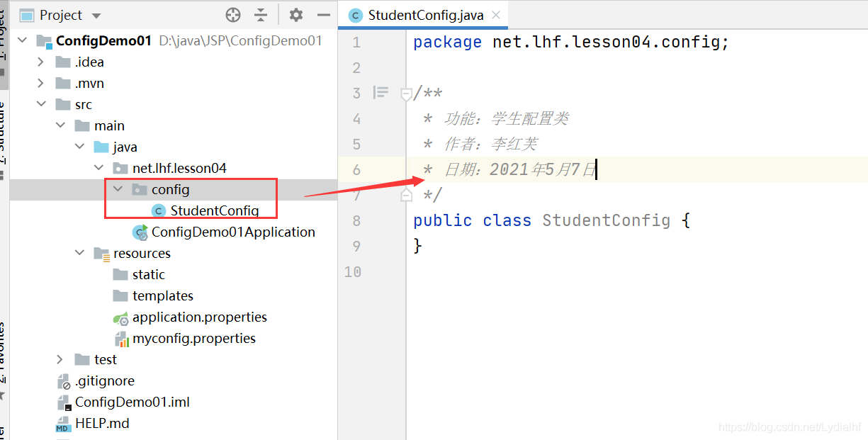Open myconfig.properties file

pyautogui.click(x=193, y=339)
